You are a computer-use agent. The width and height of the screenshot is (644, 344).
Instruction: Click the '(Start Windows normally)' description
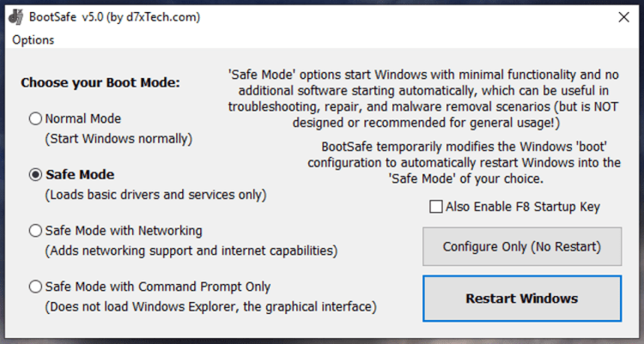coord(118,138)
